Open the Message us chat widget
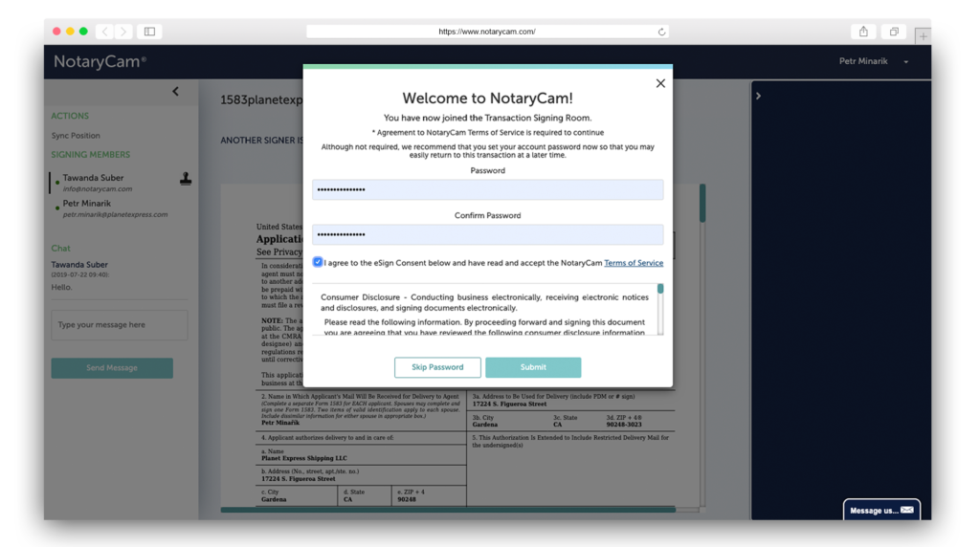The width and height of the screenshot is (980, 547). [x=881, y=510]
